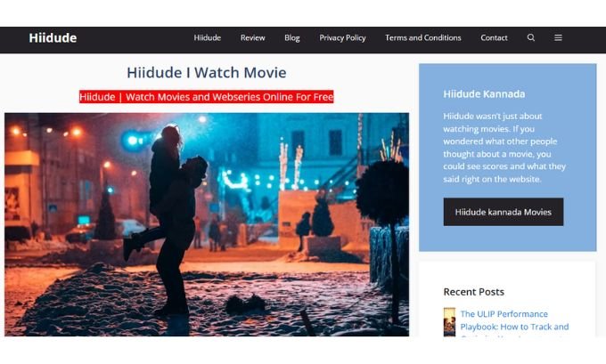This screenshot has width=606, height=364.
Task: Click the Hiidude Kannada widget heading
Action: (x=484, y=94)
